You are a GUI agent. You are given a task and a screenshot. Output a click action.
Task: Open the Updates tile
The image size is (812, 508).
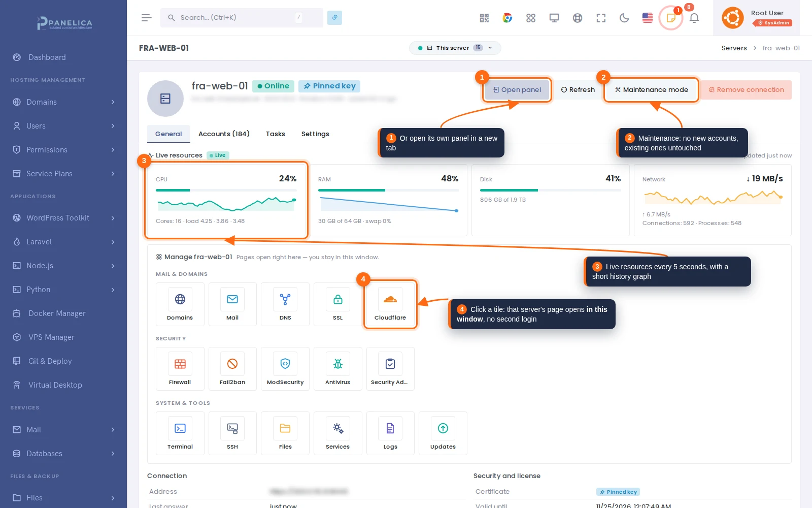tap(443, 433)
